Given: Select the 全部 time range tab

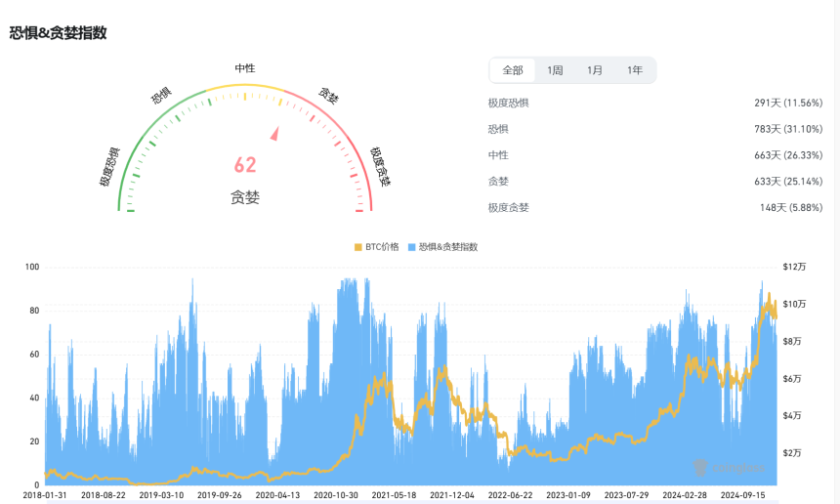Looking at the screenshot, I should (x=512, y=70).
